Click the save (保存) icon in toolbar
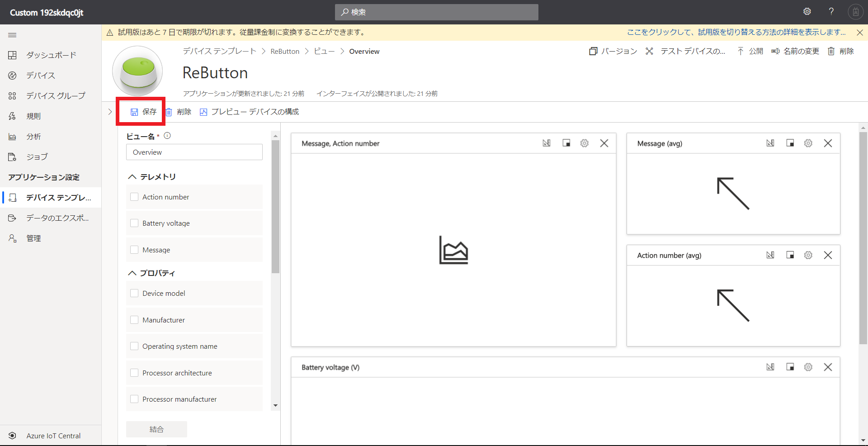This screenshot has width=868, height=446. click(134, 112)
